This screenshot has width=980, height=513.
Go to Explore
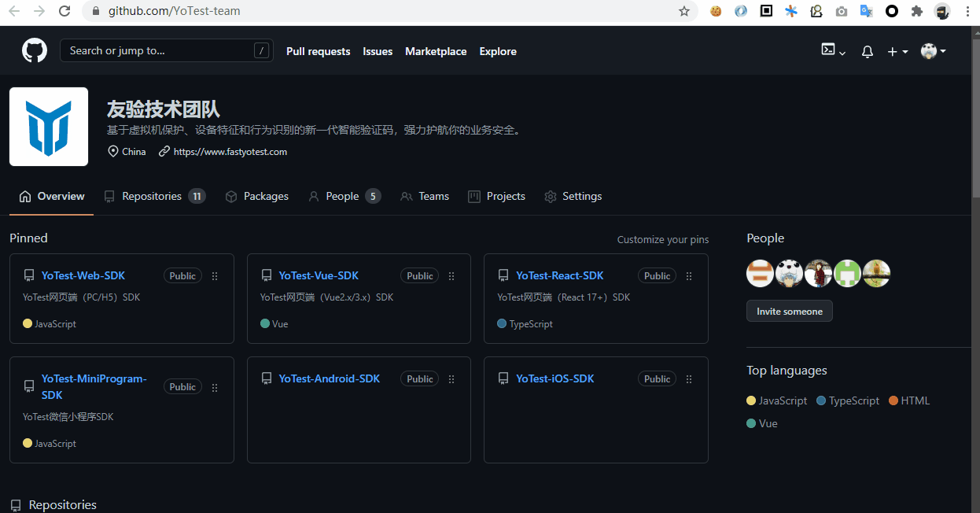[498, 51]
